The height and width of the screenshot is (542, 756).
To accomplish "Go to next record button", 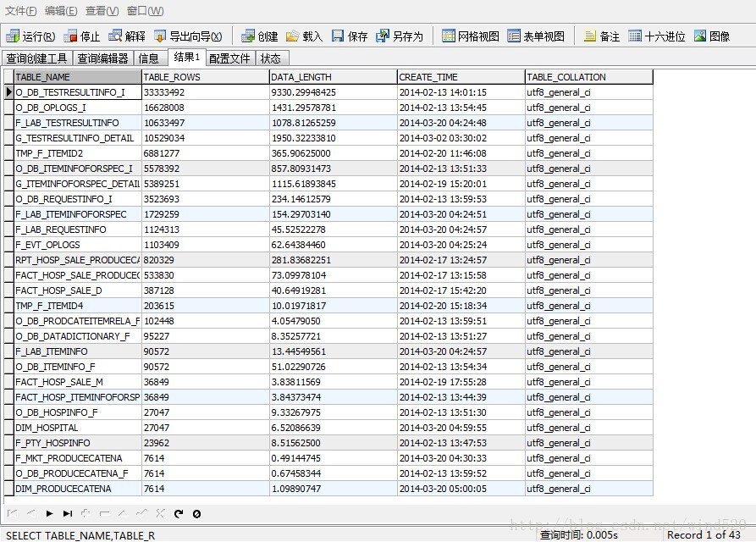I will [x=49, y=513].
